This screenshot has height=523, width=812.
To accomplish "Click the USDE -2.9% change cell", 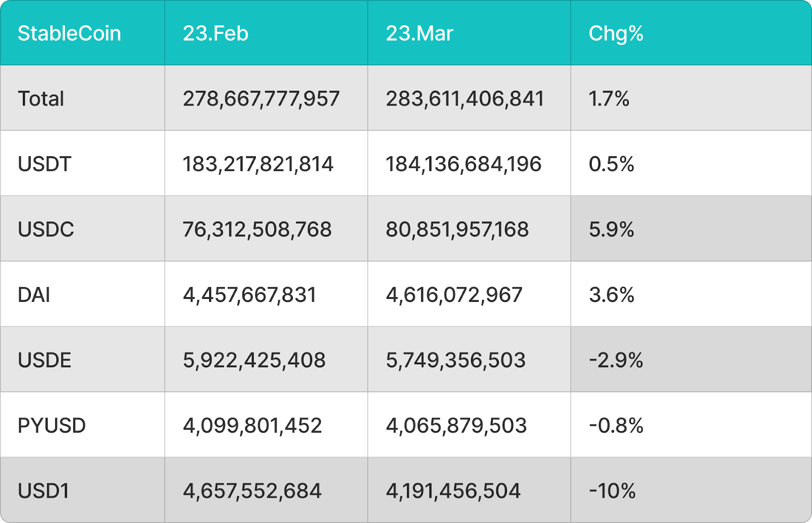I will pos(616,360).
